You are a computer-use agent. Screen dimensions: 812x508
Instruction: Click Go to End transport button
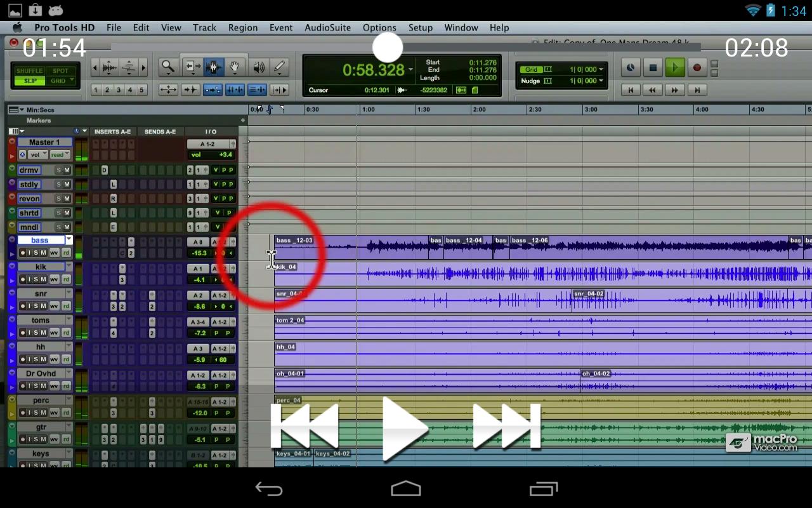pos(697,90)
